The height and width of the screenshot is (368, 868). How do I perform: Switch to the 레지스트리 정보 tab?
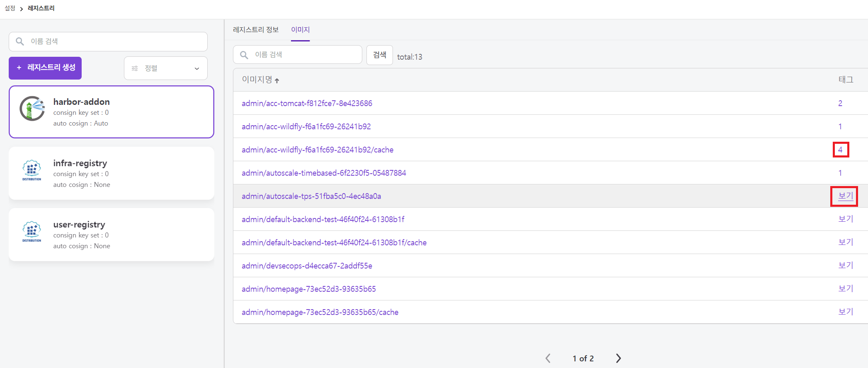[x=256, y=30]
